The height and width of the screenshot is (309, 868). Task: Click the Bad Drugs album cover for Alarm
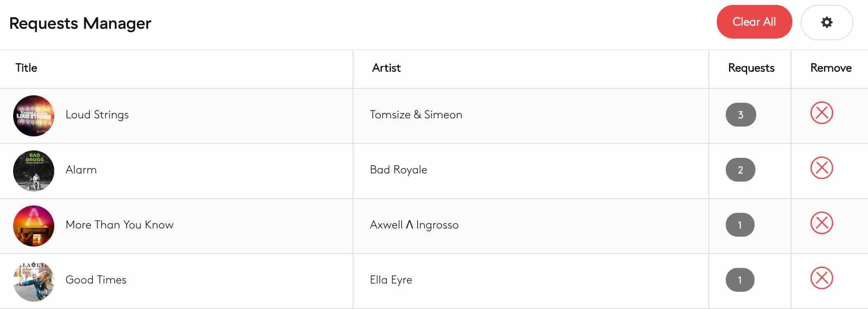[x=34, y=171]
